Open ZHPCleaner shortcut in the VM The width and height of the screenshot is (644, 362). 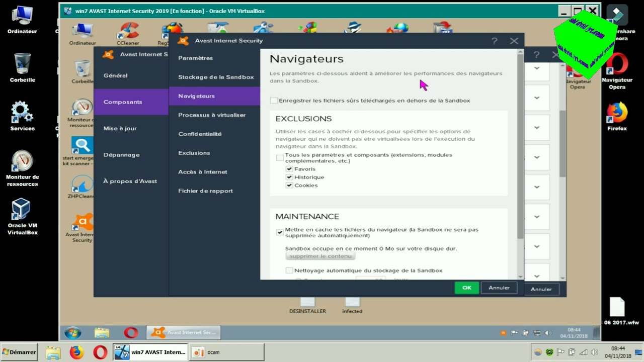[81, 187]
